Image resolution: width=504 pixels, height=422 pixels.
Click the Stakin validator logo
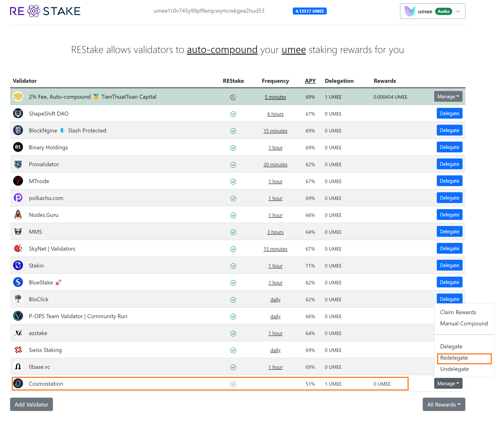[18, 265]
